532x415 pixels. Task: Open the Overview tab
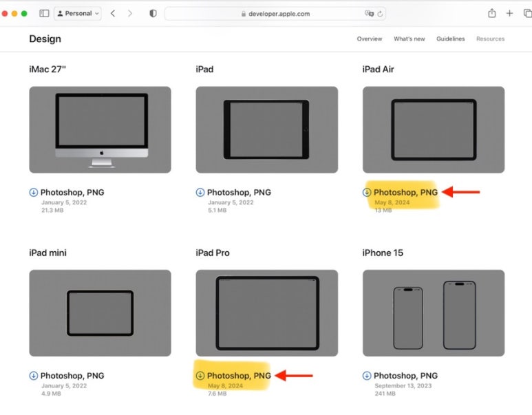369,39
